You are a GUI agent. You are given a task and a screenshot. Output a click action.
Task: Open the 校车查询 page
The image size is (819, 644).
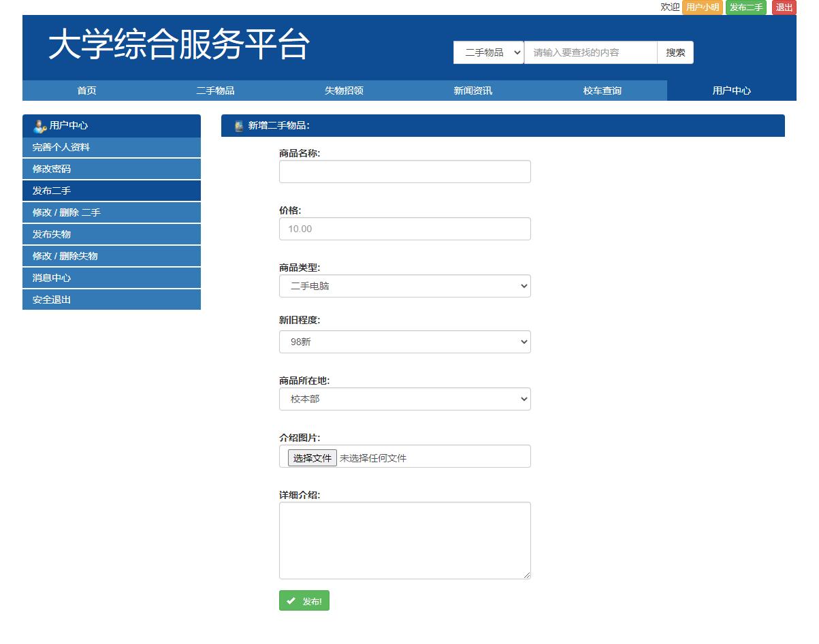[x=601, y=90]
